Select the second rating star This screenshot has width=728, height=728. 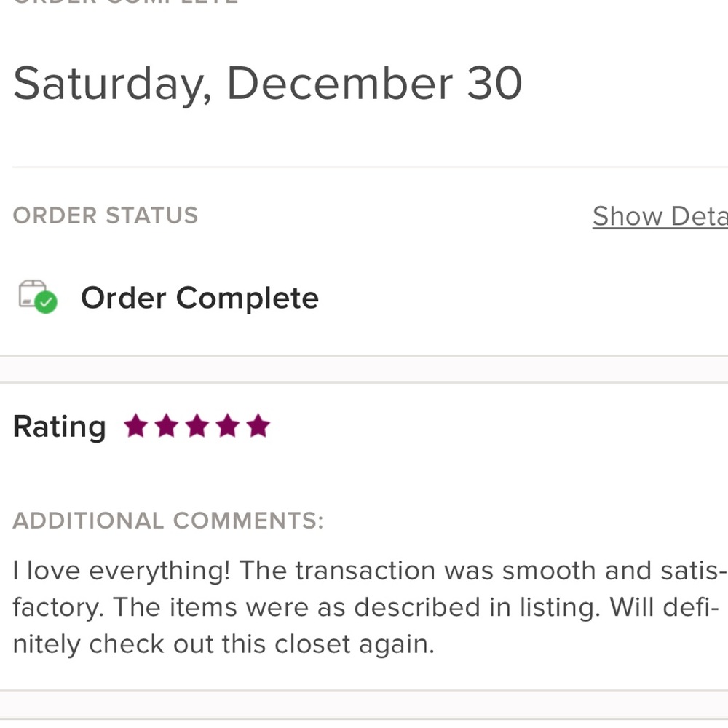(x=166, y=426)
